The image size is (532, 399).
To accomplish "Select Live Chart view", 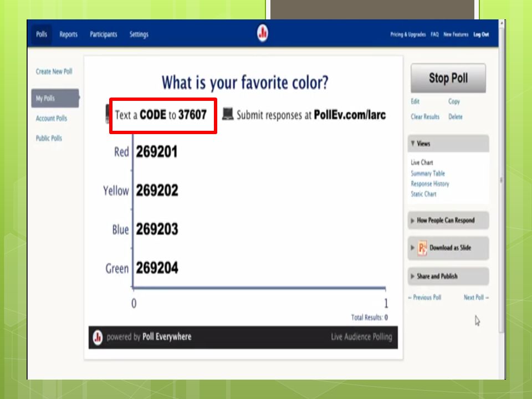I will pos(422,162).
